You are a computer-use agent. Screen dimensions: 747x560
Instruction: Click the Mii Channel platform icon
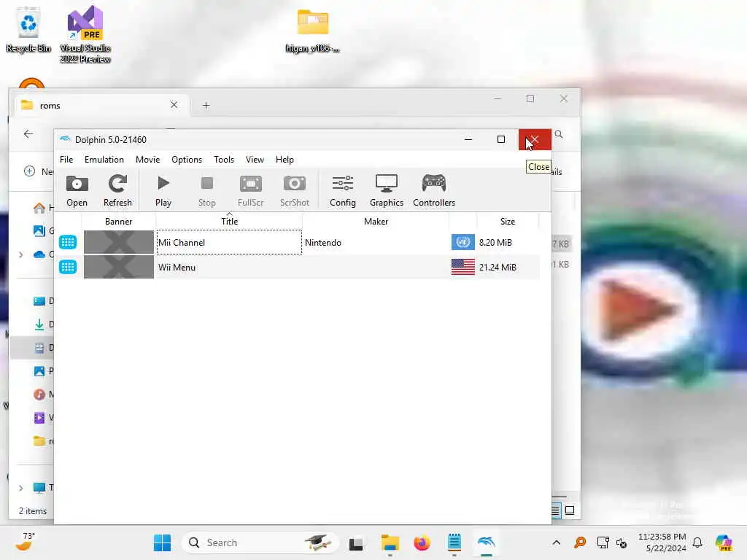point(68,242)
